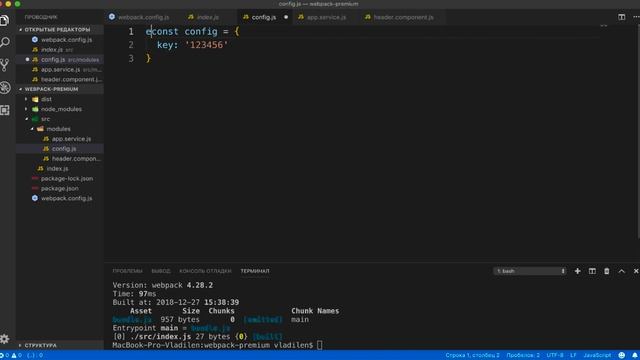Open the КОНСОЛЬ ОТЛАДКИ panel tab
640x360 pixels.
pyautogui.click(x=205, y=271)
